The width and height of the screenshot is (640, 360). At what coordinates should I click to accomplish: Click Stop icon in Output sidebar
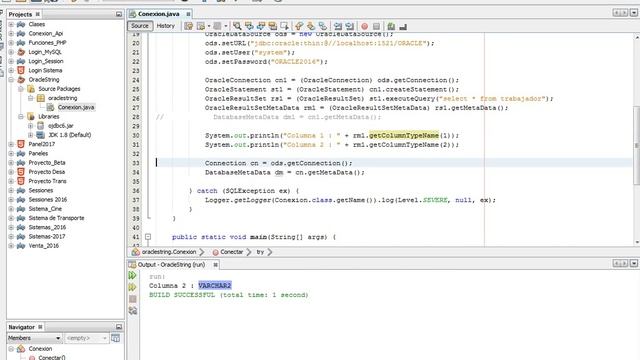coord(133,299)
